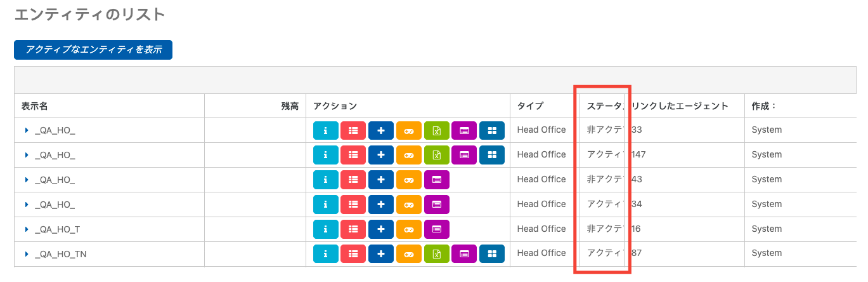Click the red list icon for _QA_HO_TN
The image size is (868, 282).
coord(353,254)
